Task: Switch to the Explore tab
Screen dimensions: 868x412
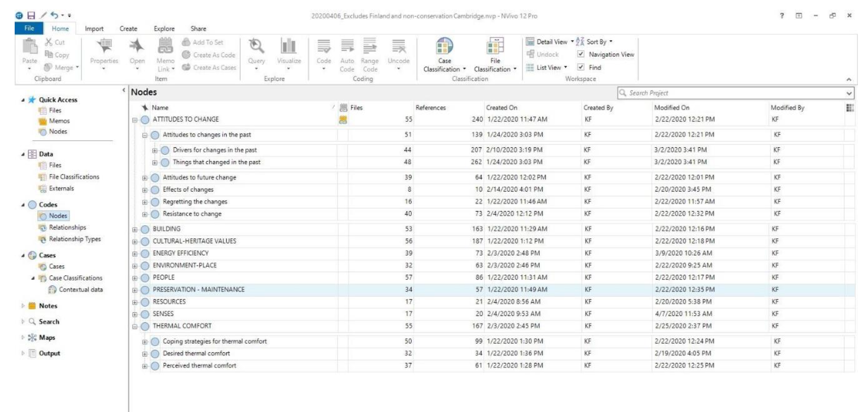Action: tap(164, 29)
